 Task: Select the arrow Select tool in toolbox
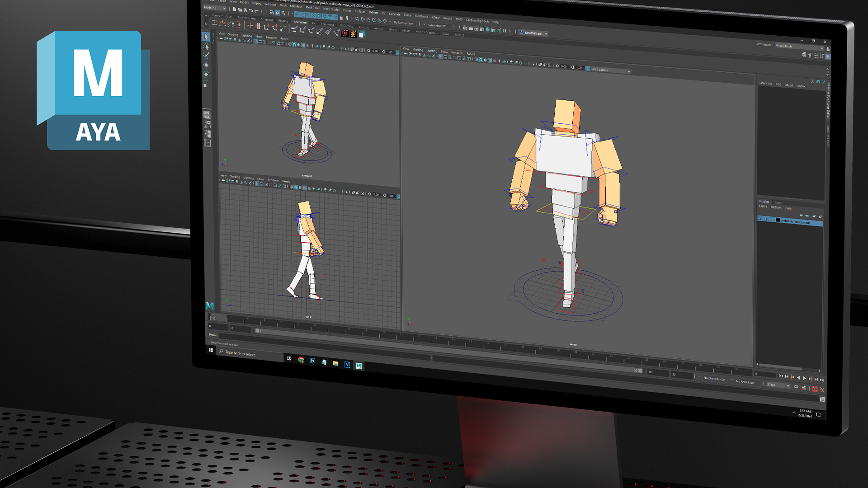206,37
